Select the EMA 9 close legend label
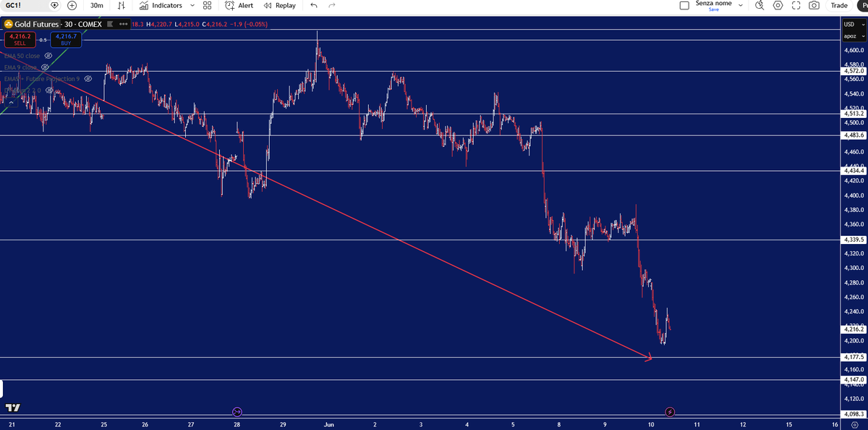Viewport: 868px width, 430px height. (21, 67)
